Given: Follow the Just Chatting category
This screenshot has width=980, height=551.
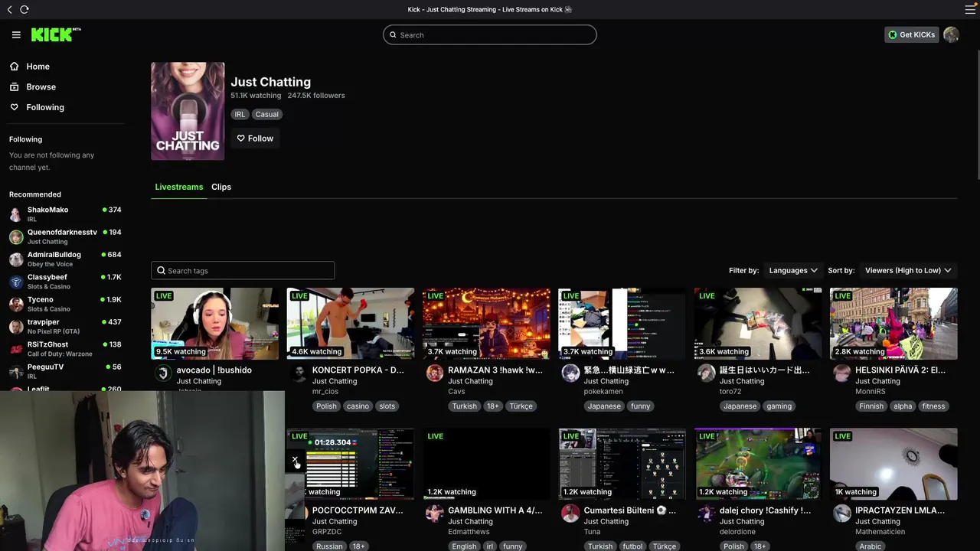Looking at the screenshot, I should tap(255, 139).
